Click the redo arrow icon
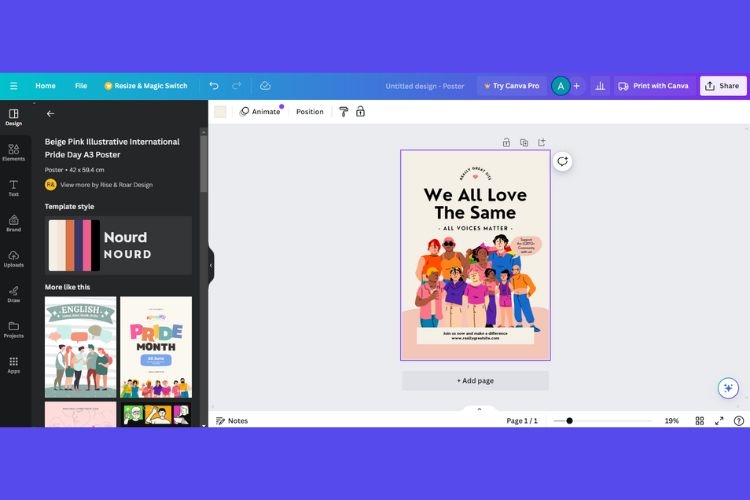 pos(236,86)
